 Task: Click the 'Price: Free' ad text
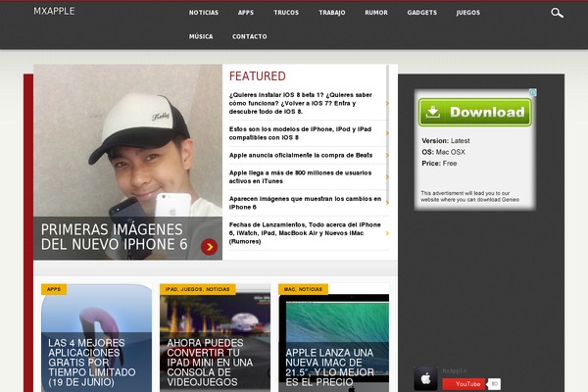439,164
